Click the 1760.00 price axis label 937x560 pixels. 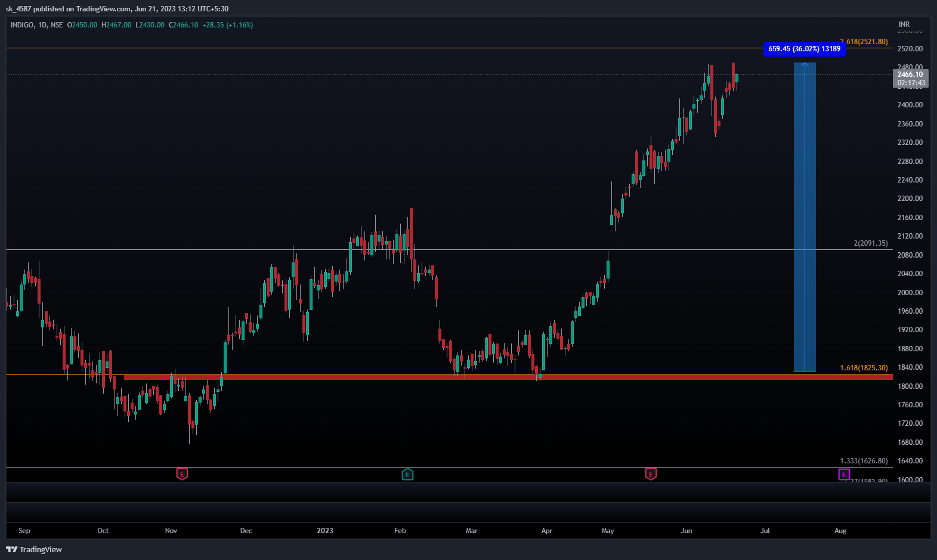coord(910,405)
